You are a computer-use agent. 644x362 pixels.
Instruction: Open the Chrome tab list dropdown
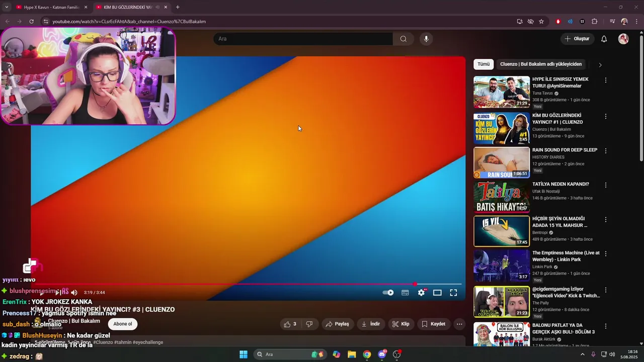[7, 7]
